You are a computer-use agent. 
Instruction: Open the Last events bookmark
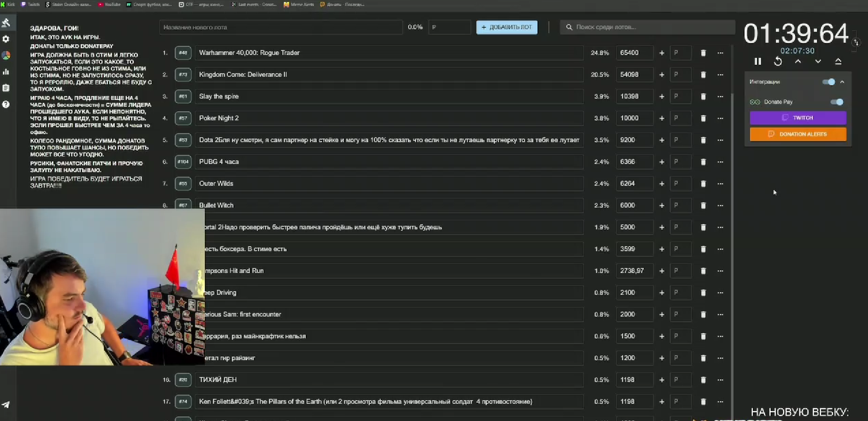point(254,4)
